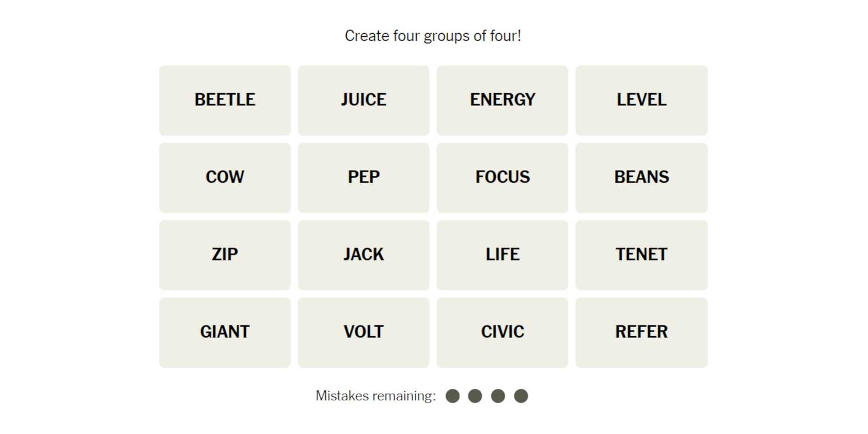This screenshot has width=868, height=434.
Task: Select the REFER word card
Action: click(x=641, y=332)
